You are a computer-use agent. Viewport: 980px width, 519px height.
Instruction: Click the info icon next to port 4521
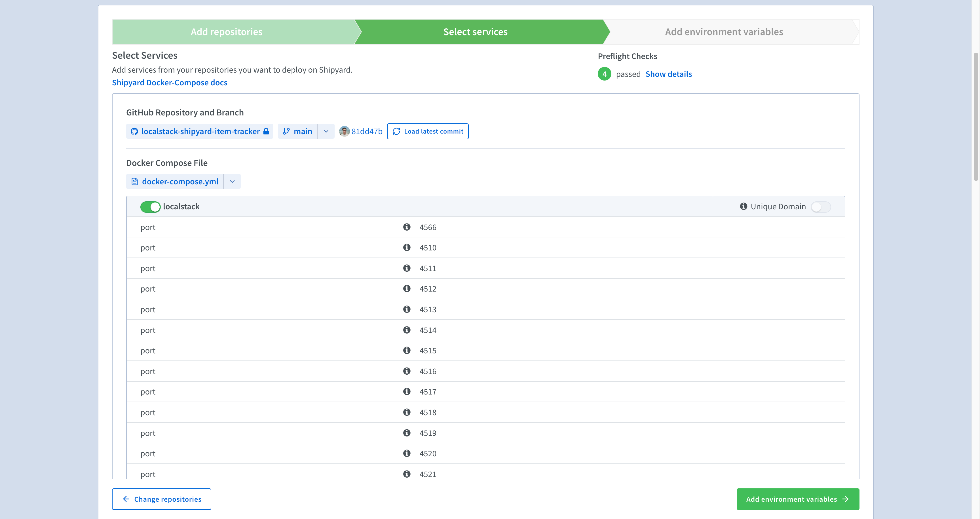pyautogui.click(x=407, y=474)
